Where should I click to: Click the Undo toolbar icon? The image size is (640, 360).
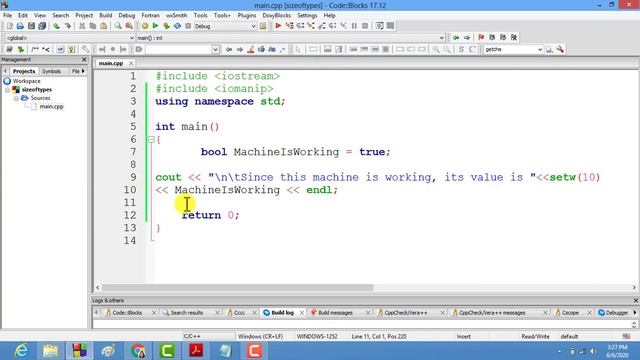click(x=56, y=26)
